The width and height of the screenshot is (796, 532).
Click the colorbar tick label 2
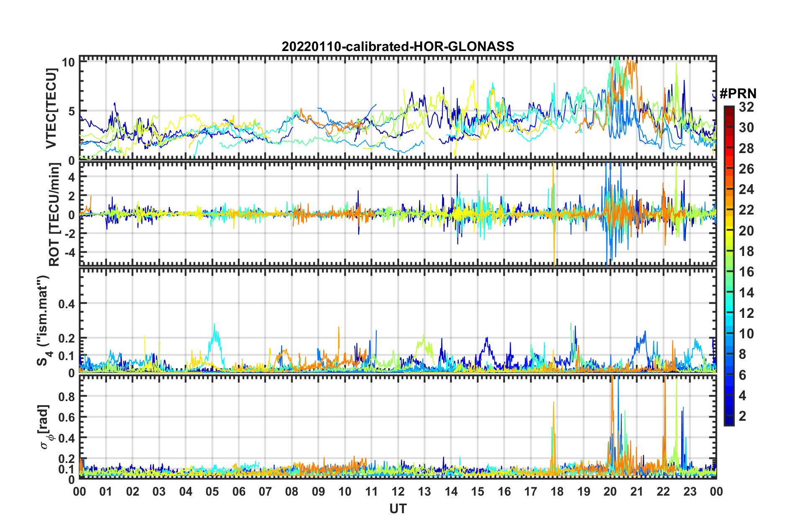[742, 416]
